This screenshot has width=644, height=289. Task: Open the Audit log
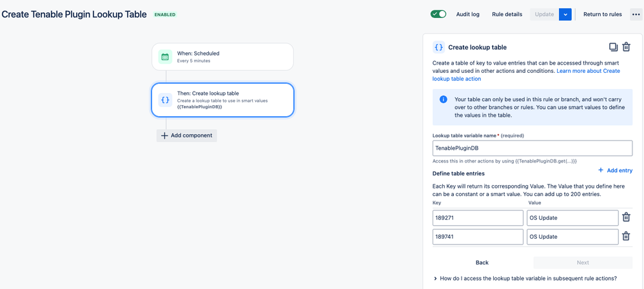pos(467,14)
